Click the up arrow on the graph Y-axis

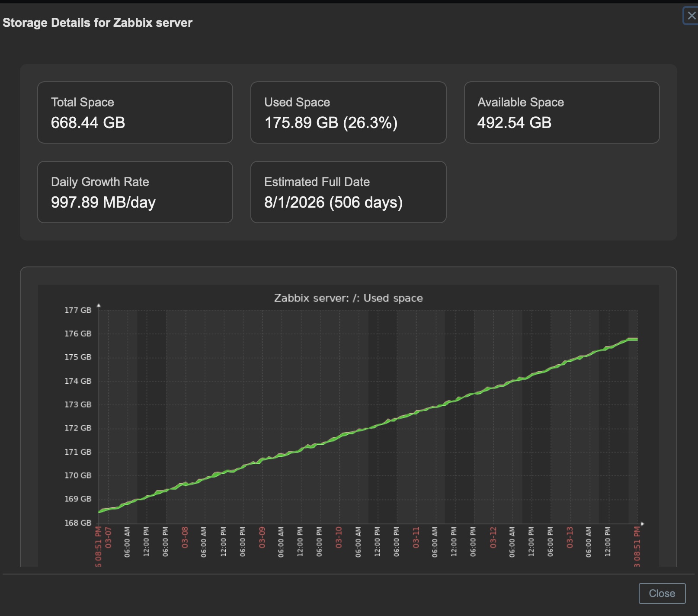[99, 305]
